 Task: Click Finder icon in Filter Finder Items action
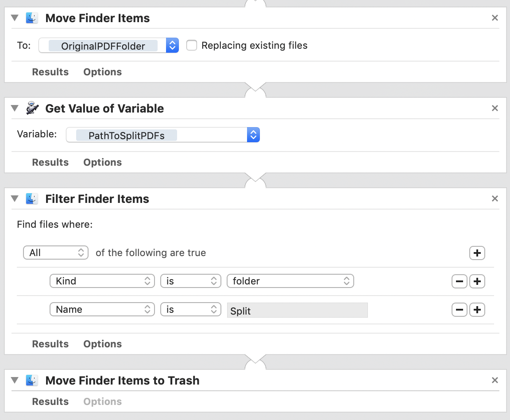[32, 199]
